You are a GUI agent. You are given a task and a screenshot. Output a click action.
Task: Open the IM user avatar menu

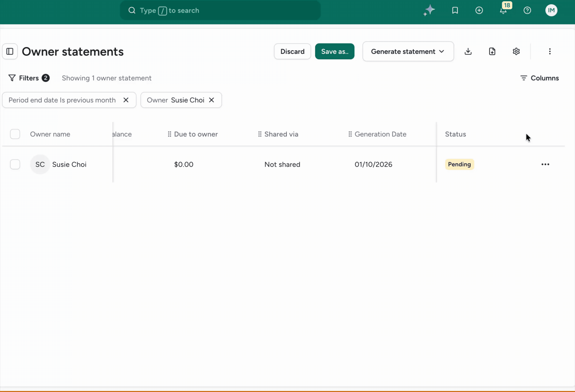point(551,10)
